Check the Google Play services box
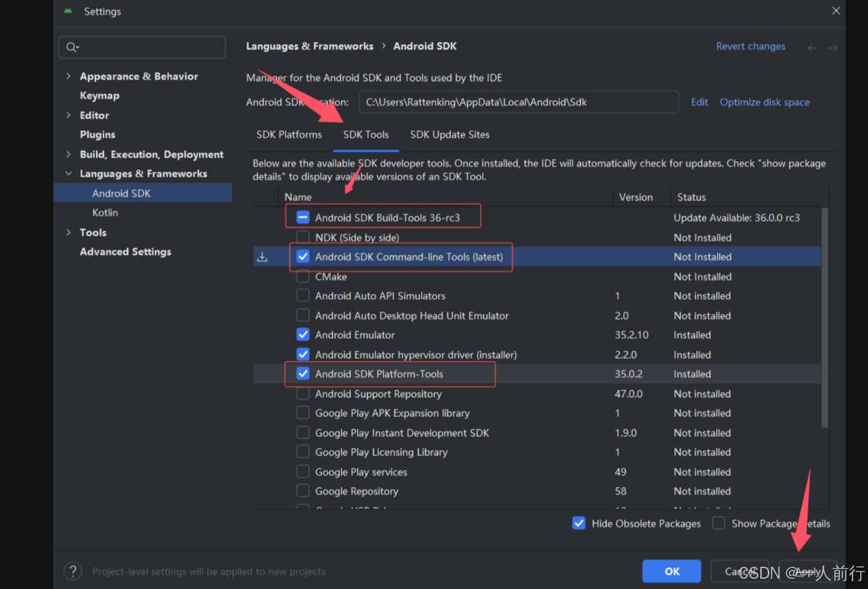 pyautogui.click(x=303, y=471)
